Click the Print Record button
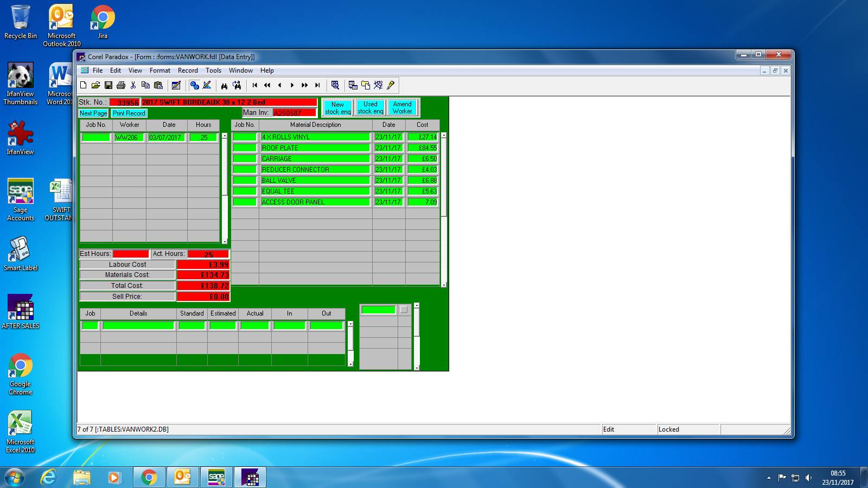Image resolution: width=868 pixels, height=488 pixels. tap(129, 113)
